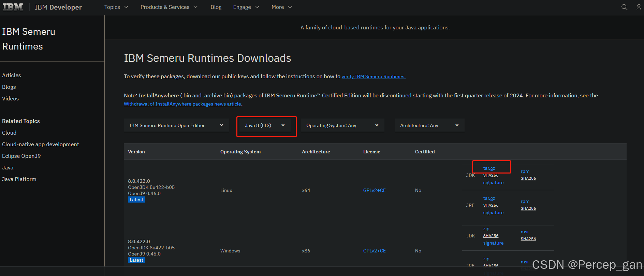Select the Windows operating system cell
The width and height of the screenshot is (644, 276).
click(230, 251)
